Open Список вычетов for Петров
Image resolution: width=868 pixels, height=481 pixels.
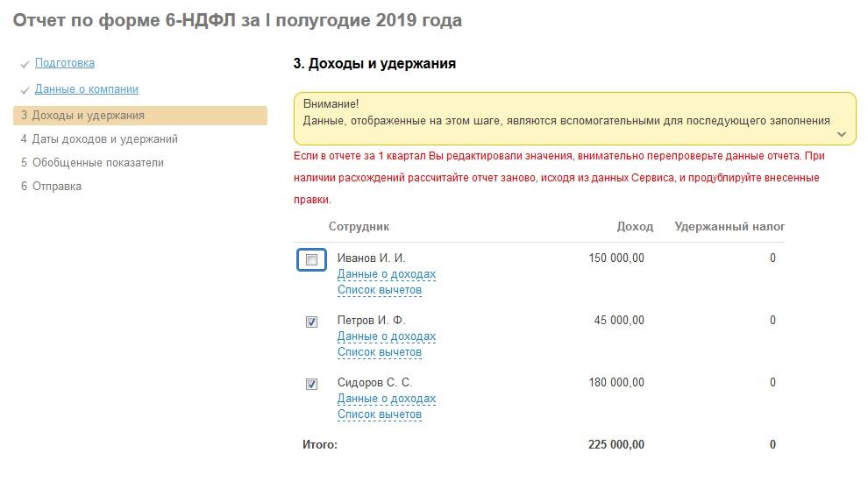click(380, 352)
